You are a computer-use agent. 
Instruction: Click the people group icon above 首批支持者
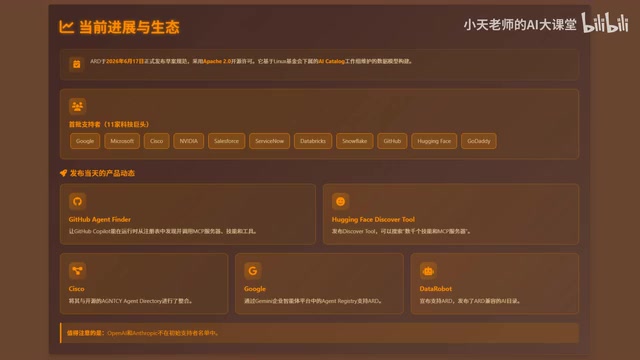point(77,107)
